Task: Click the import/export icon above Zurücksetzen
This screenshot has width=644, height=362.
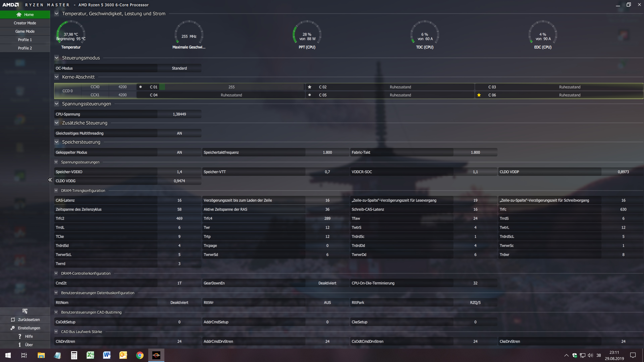Action: (x=25, y=311)
